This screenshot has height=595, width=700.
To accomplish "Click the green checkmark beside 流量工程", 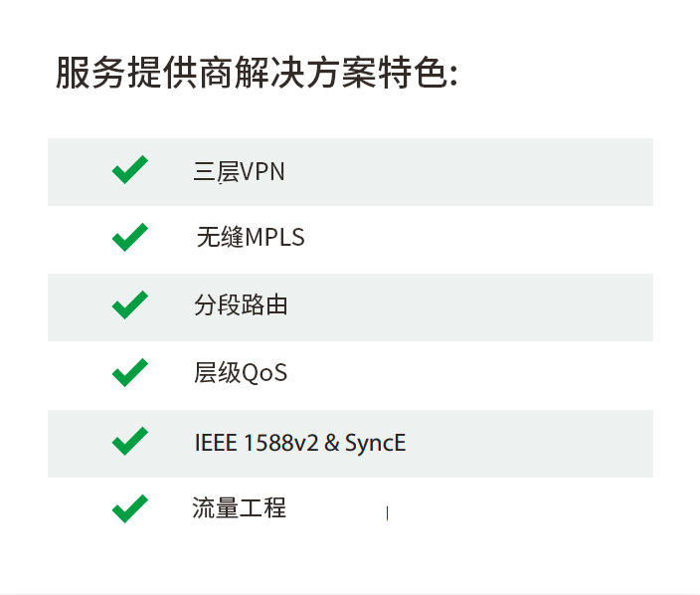I will click(x=130, y=508).
